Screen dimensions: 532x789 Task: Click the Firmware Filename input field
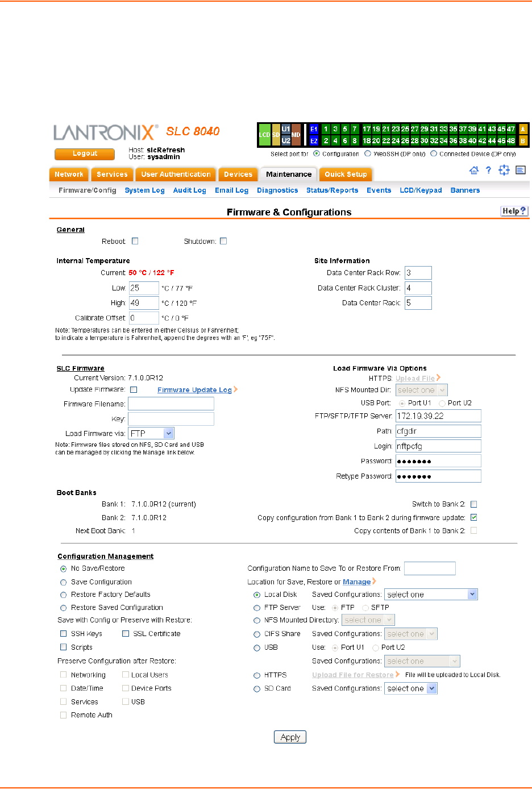(171, 404)
